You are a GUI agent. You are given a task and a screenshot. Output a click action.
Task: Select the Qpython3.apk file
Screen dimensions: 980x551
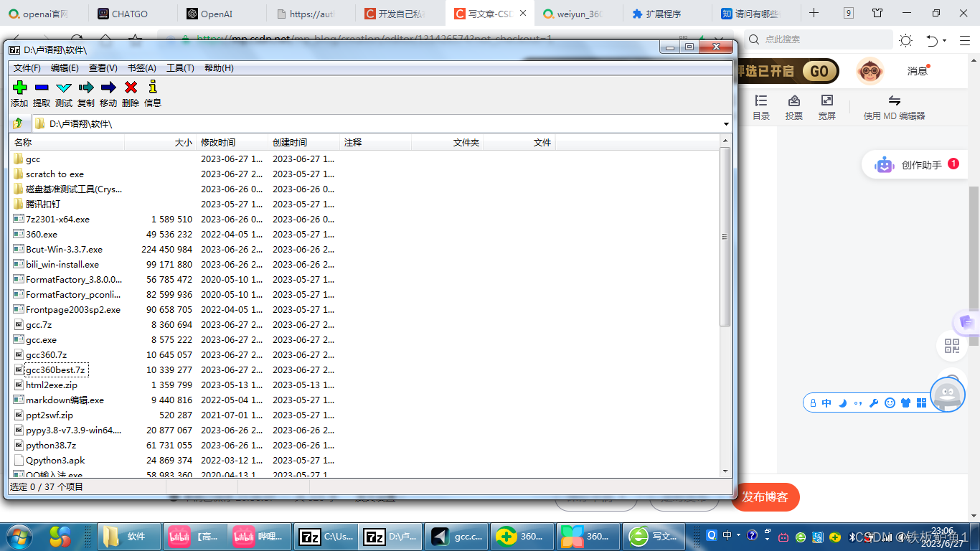55,461
